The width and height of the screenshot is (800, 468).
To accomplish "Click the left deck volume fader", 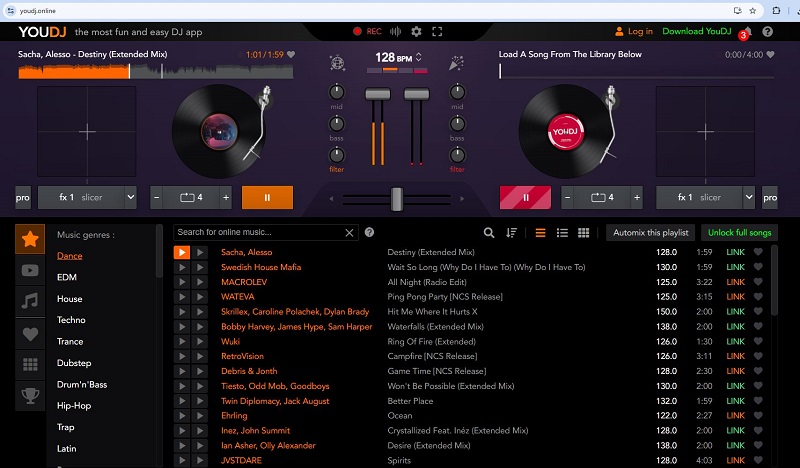I will (x=378, y=94).
